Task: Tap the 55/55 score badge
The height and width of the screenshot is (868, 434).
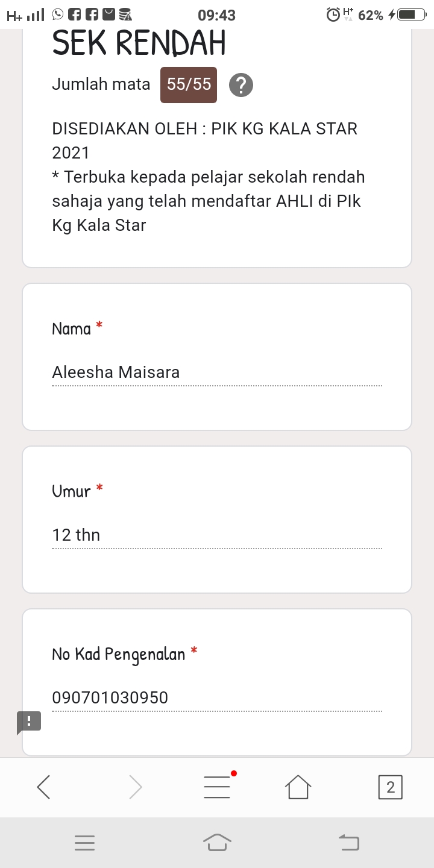Action: (189, 85)
